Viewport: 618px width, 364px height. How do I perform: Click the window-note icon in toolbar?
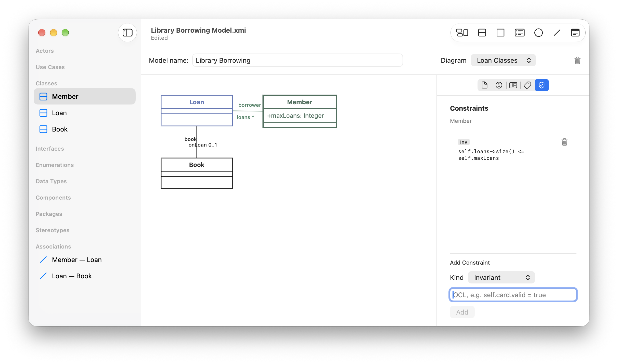click(575, 33)
